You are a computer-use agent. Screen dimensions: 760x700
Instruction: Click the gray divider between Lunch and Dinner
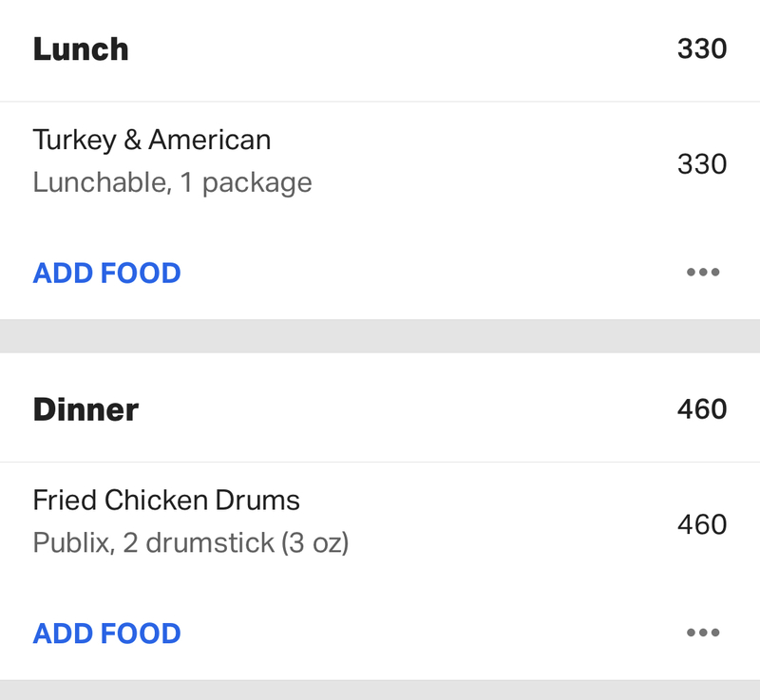click(x=380, y=335)
